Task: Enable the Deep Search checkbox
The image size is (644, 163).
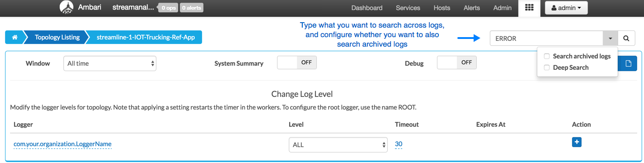Action: [x=546, y=67]
